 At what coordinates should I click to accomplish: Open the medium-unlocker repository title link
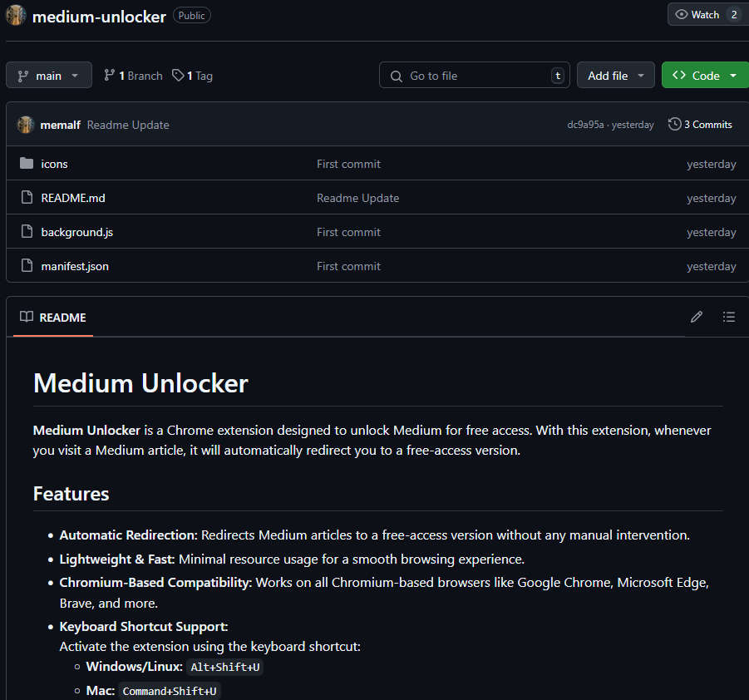(x=99, y=17)
